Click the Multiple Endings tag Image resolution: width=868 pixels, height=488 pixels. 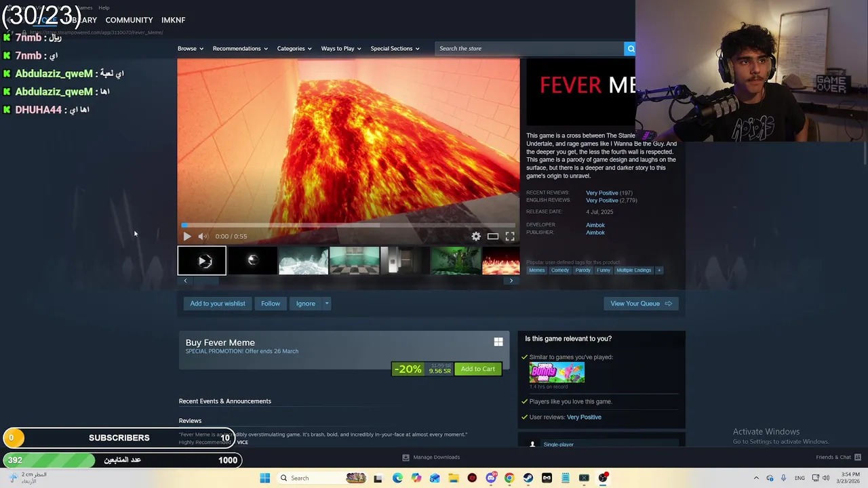[x=633, y=270]
